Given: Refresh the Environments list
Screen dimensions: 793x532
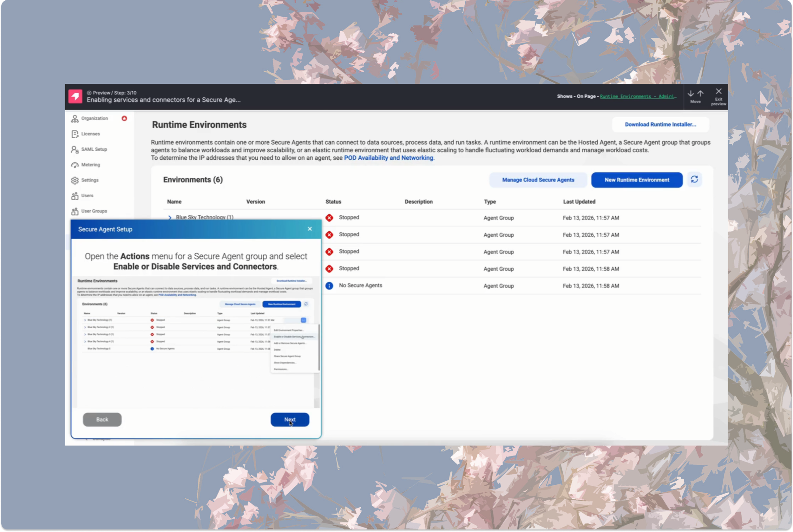Looking at the screenshot, I should [x=694, y=180].
